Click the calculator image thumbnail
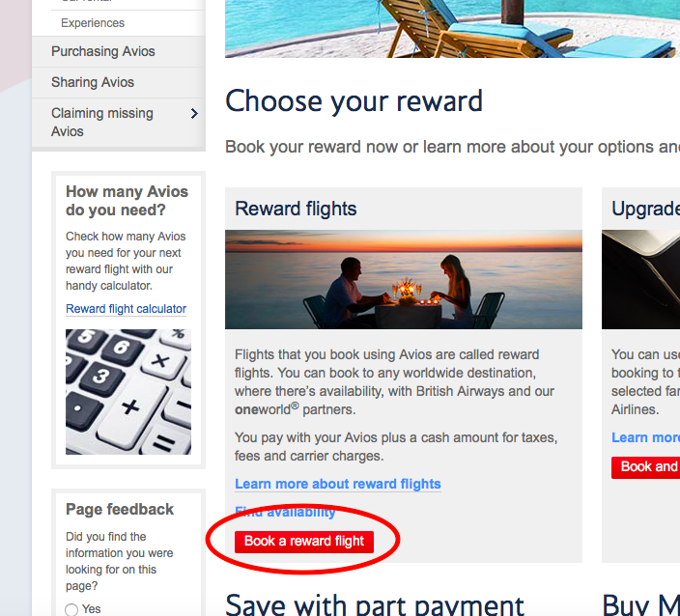The image size is (680, 616). [128, 392]
